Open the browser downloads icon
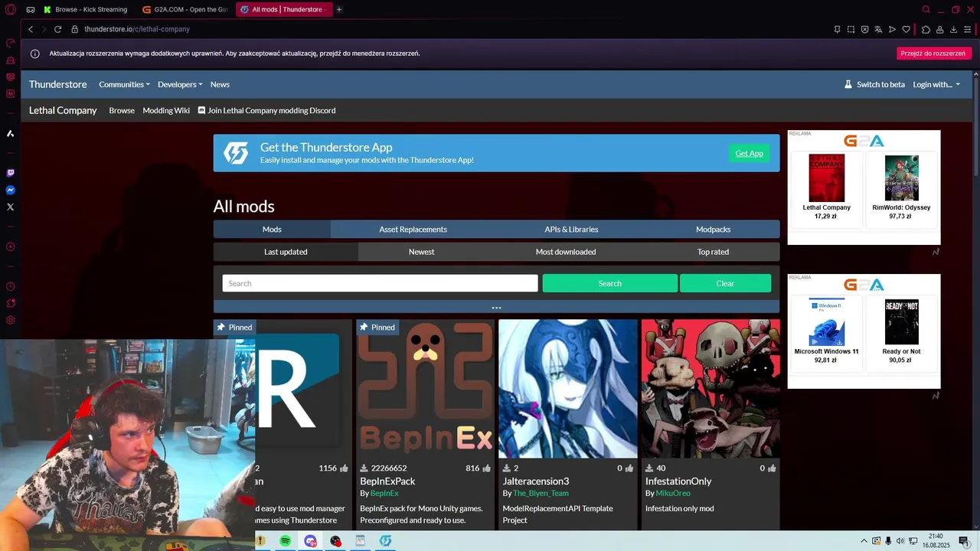 pyautogui.click(x=953, y=29)
